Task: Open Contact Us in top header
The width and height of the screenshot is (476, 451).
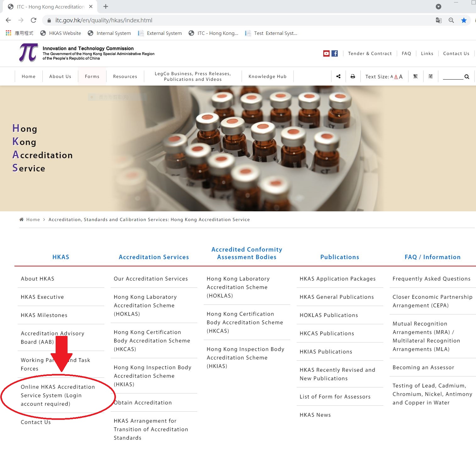Action: pos(456,53)
